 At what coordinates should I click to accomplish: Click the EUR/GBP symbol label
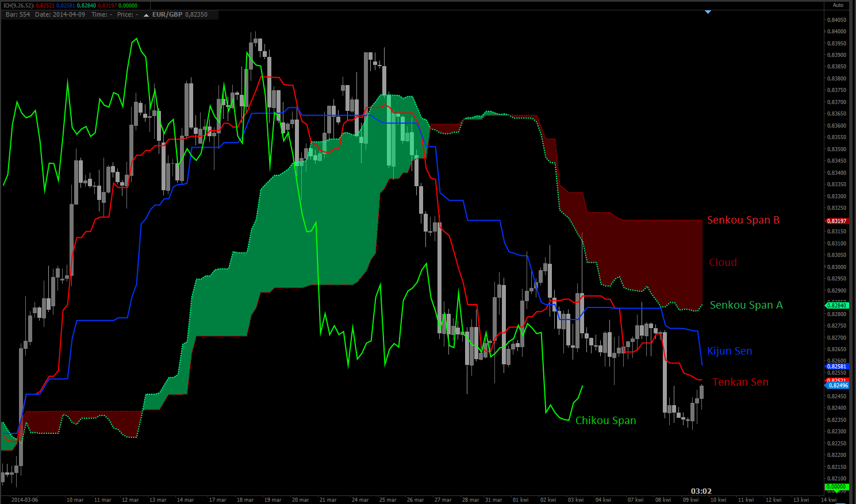(167, 14)
